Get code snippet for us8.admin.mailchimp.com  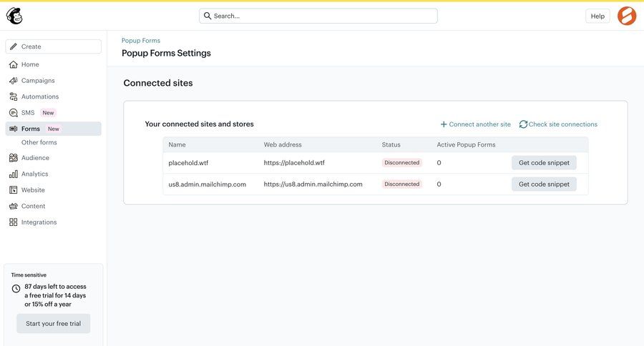pos(544,184)
